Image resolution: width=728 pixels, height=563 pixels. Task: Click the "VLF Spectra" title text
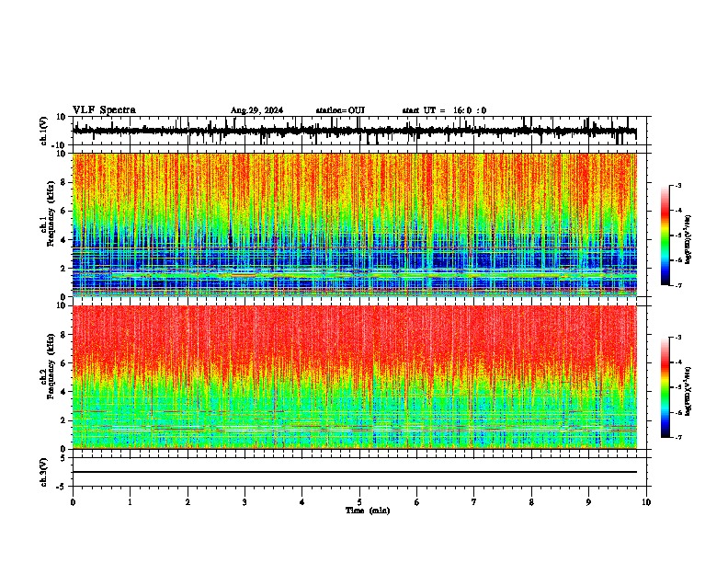[104, 110]
